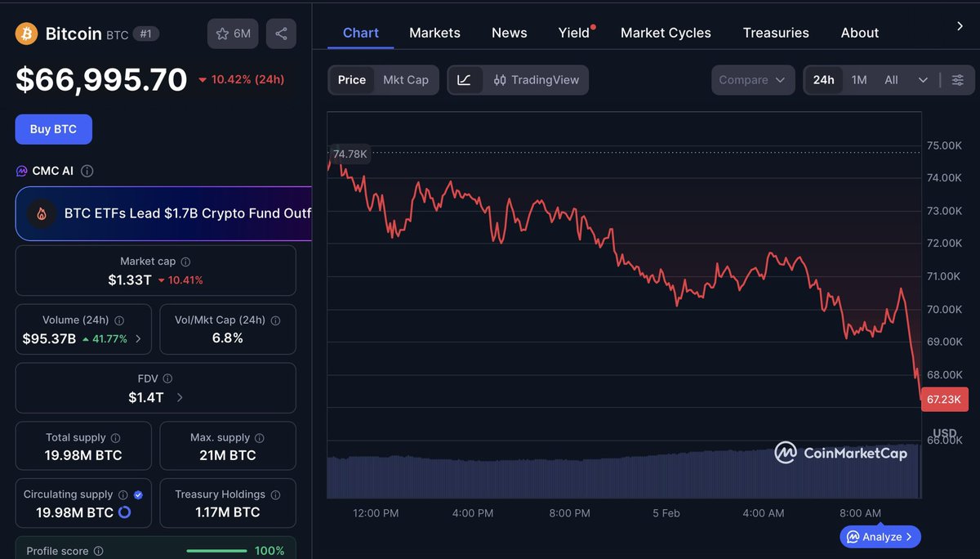980x559 pixels.
Task: Click the 74.78K high price marker
Action: [350, 154]
